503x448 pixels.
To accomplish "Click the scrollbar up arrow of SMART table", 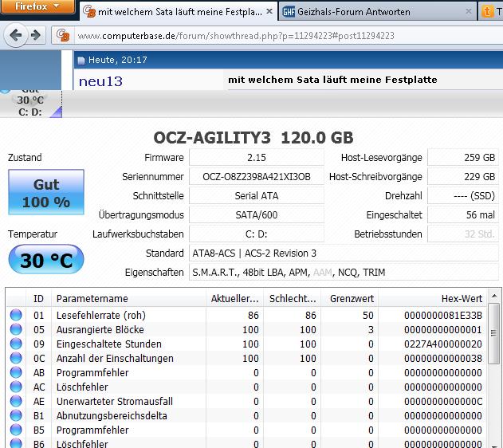I will (494, 296).
